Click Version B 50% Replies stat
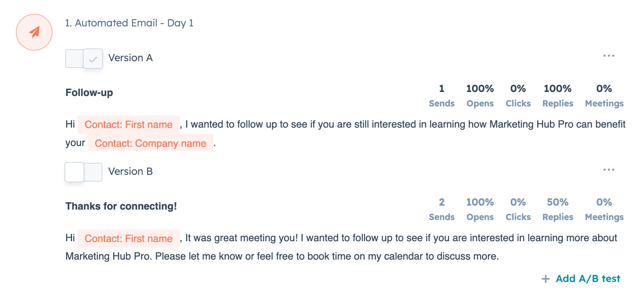The width and height of the screenshot is (644, 296). pos(558,209)
